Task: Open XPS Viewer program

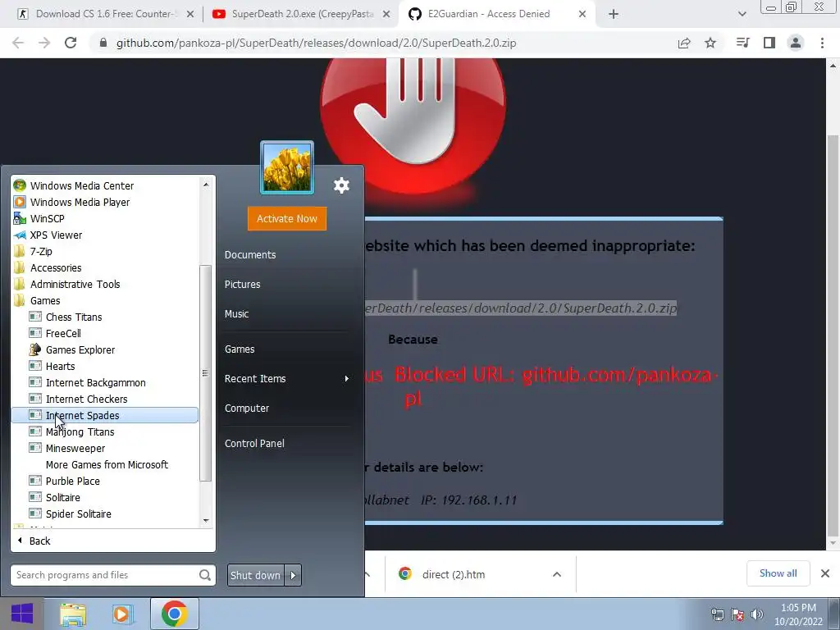Action: pos(56,235)
